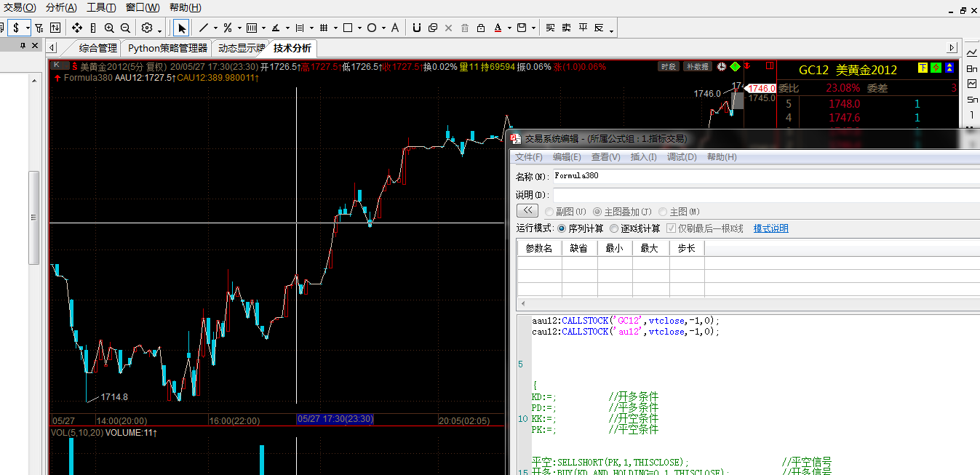Select the ellipse shape tool

click(372, 28)
